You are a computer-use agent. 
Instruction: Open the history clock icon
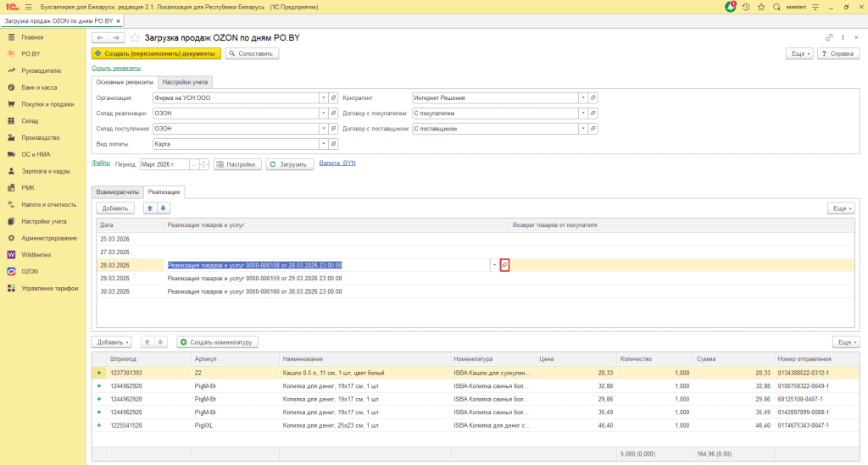click(x=746, y=7)
